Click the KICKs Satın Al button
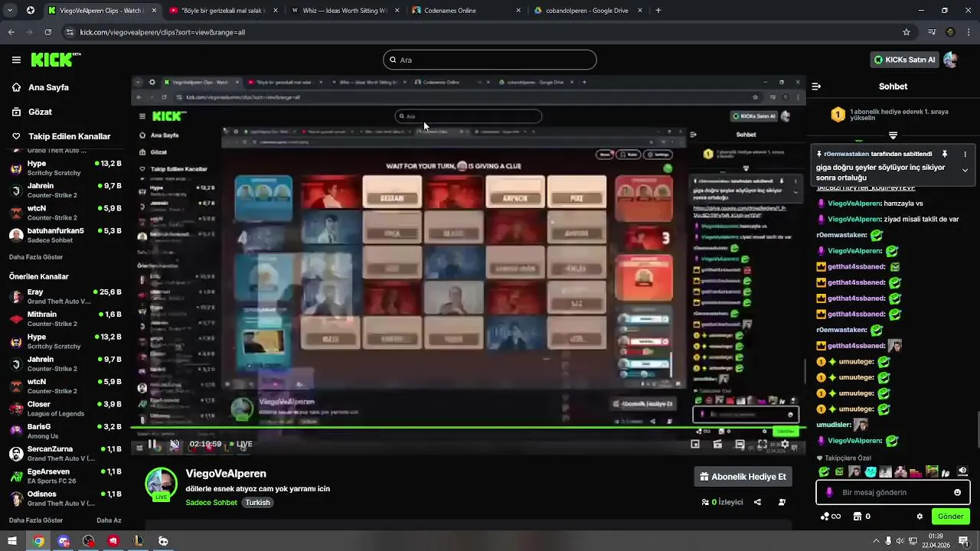The width and height of the screenshot is (980, 551). click(x=904, y=60)
